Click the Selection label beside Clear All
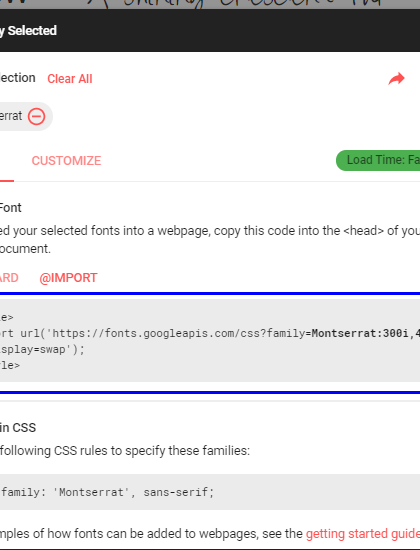420x550 pixels. (18, 78)
